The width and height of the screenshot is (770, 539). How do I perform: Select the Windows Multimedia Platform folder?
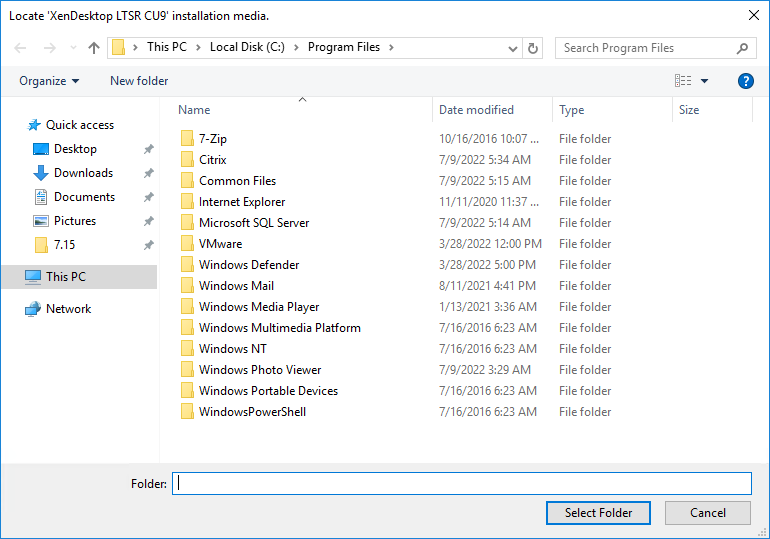[x=279, y=328]
